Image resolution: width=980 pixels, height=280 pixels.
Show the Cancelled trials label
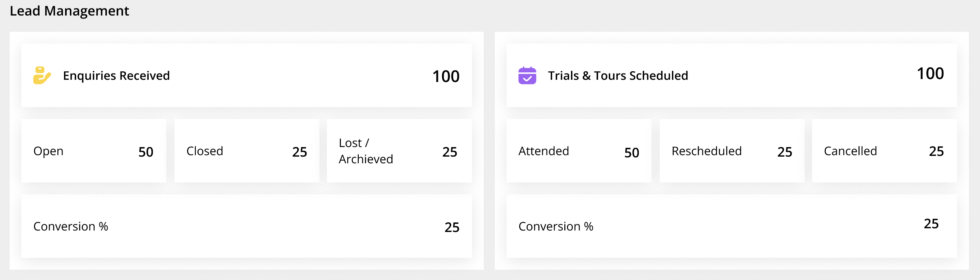[850, 151]
